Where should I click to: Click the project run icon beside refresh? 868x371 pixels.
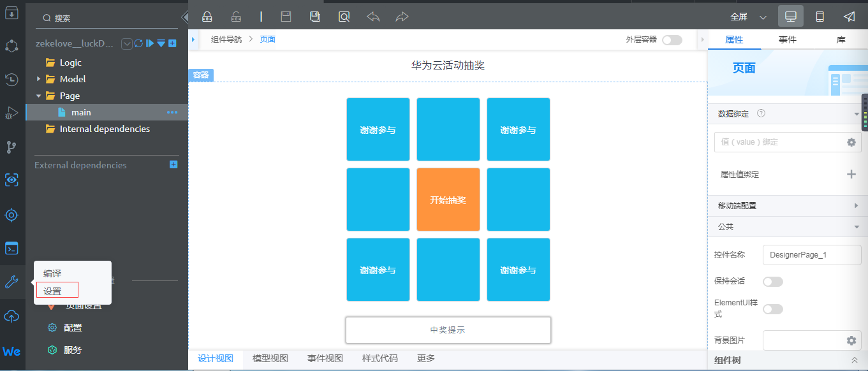(150, 43)
